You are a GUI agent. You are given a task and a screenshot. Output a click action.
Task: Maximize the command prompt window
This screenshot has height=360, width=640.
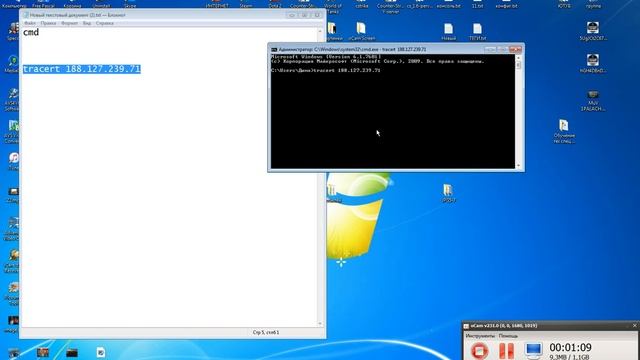pos(502,49)
